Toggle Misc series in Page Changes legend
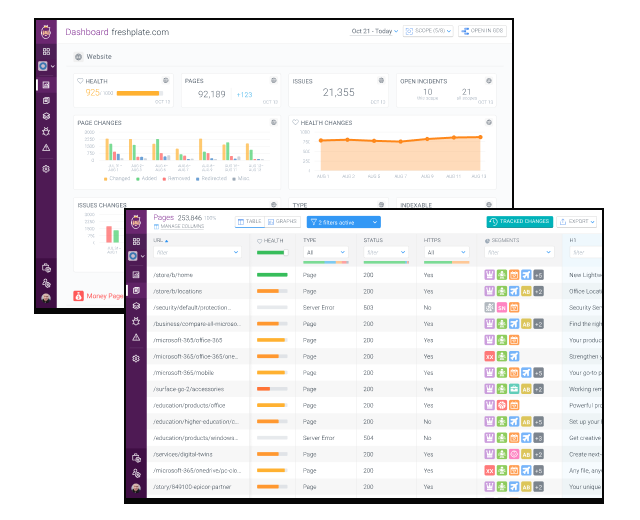640x520 pixels. coord(241,178)
